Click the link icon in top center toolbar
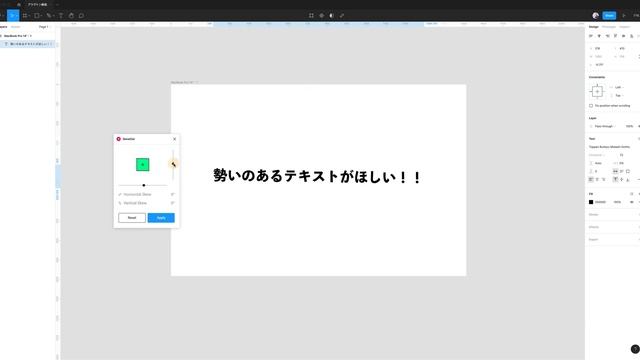640x360 pixels. click(x=342, y=16)
